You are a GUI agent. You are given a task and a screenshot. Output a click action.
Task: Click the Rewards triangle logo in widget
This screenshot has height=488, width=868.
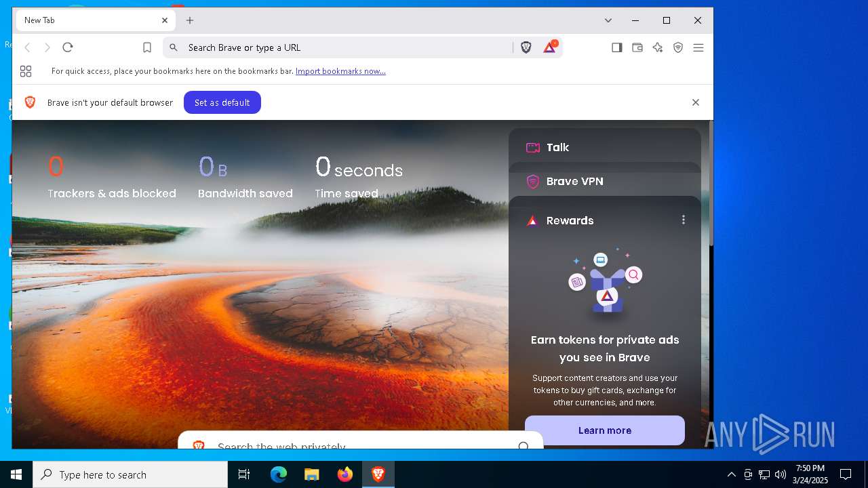[532, 221]
